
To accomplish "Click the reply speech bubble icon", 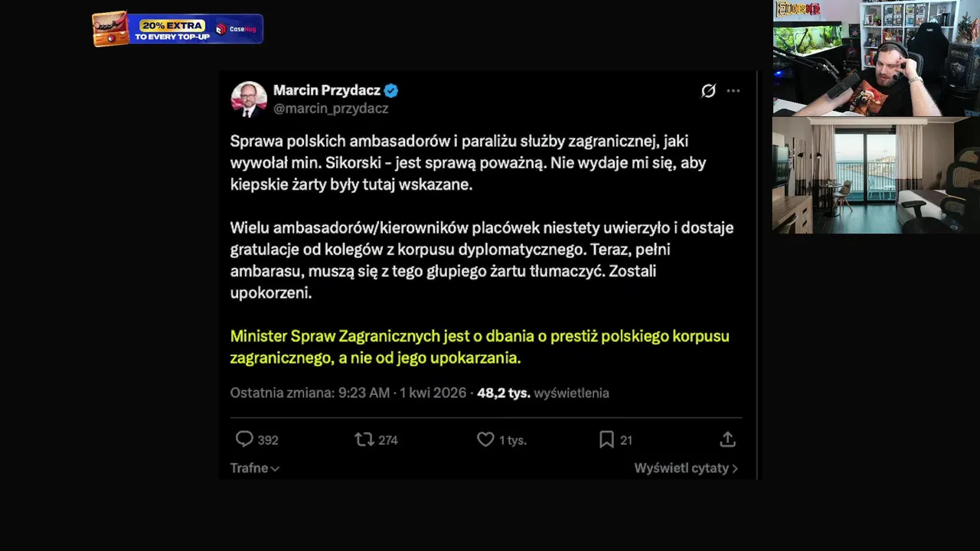I will click(x=244, y=439).
